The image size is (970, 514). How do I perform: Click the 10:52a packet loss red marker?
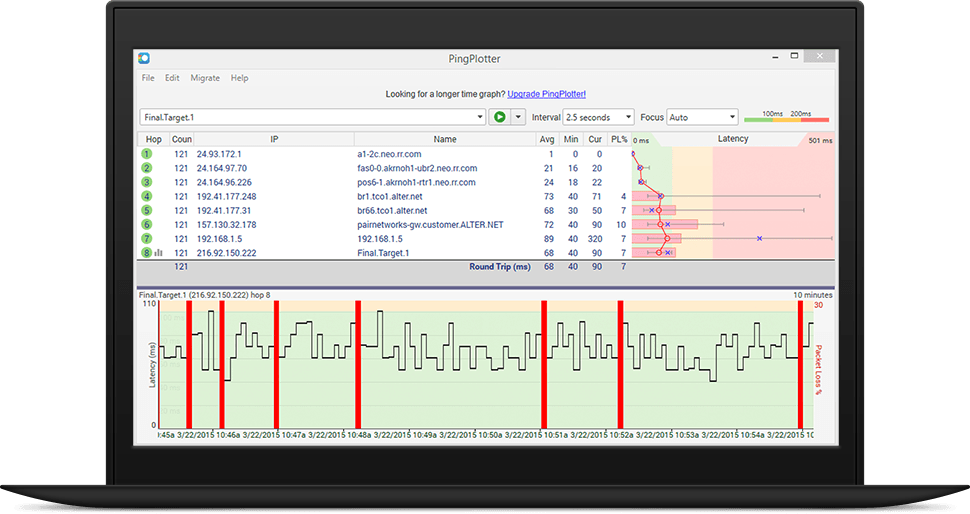pyautogui.click(x=620, y=364)
